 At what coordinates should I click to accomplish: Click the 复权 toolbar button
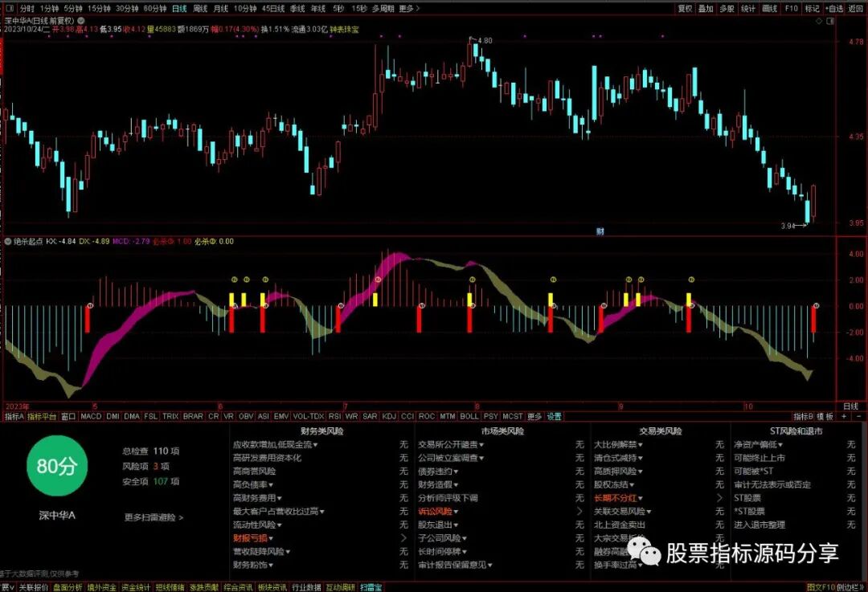[686, 8]
